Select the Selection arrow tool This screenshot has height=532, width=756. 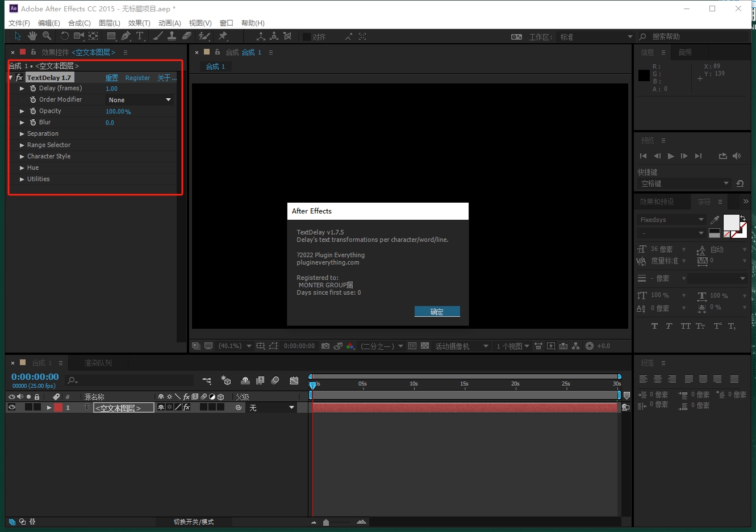[18, 36]
